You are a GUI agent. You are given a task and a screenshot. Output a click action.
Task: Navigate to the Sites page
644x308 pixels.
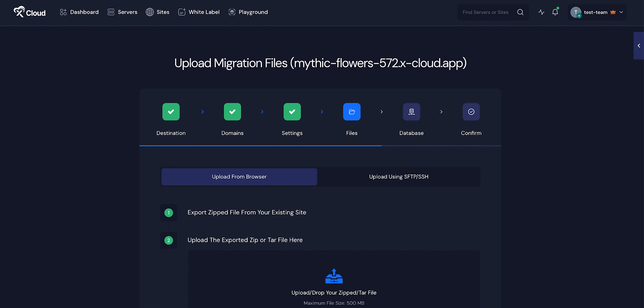(158, 12)
